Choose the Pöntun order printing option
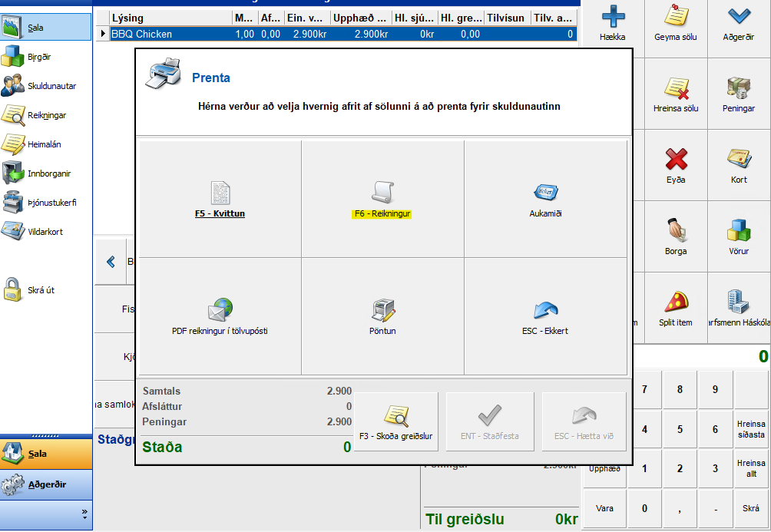The width and height of the screenshot is (771, 532). [382, 316]
